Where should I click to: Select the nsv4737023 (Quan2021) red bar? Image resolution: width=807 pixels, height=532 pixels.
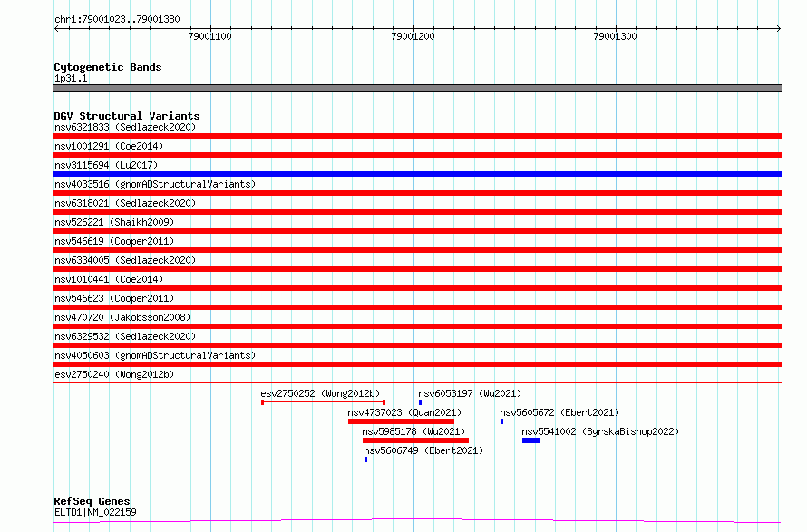tap(401, 421)
